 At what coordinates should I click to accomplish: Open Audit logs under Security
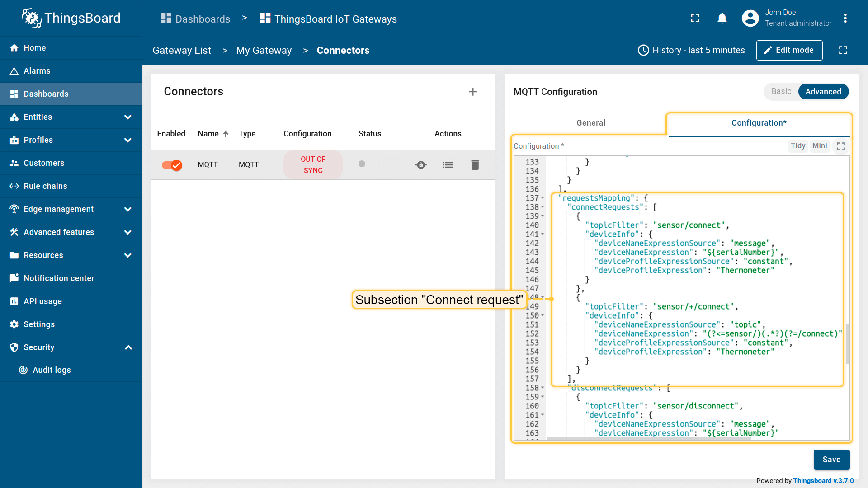71,370
